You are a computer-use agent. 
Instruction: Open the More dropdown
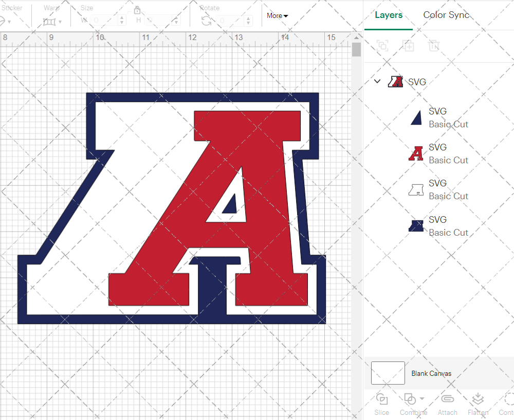(277, 15)
